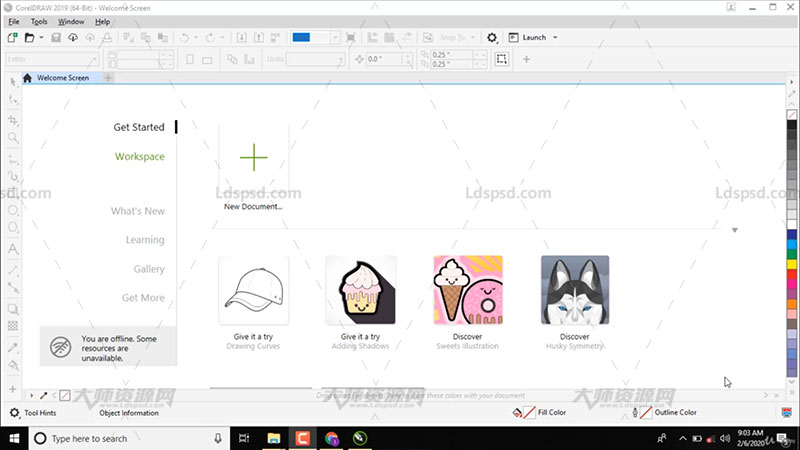Viewport: 800px width, 450px height.
Task: Pick the red swatch in palette
Action: [792, 274]
